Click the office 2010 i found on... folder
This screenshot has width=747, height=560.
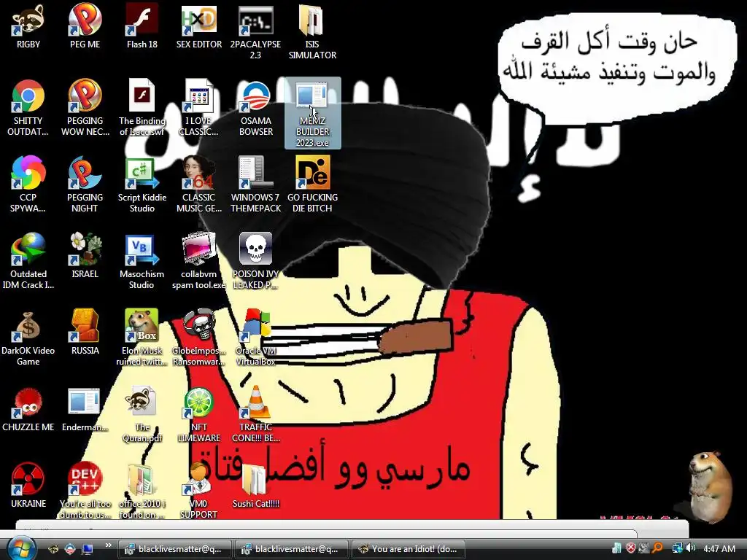(x=142, y=491)
